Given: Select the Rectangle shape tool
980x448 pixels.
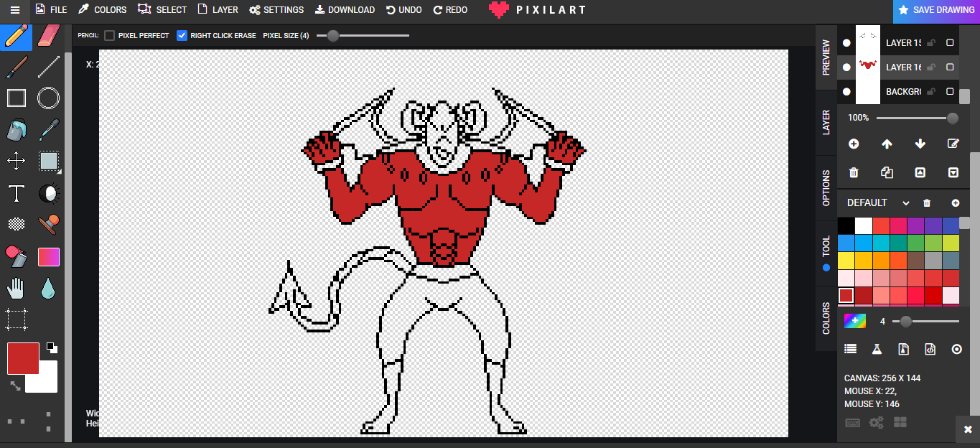Looking at the screenshot, I should (x=16, y=98).
